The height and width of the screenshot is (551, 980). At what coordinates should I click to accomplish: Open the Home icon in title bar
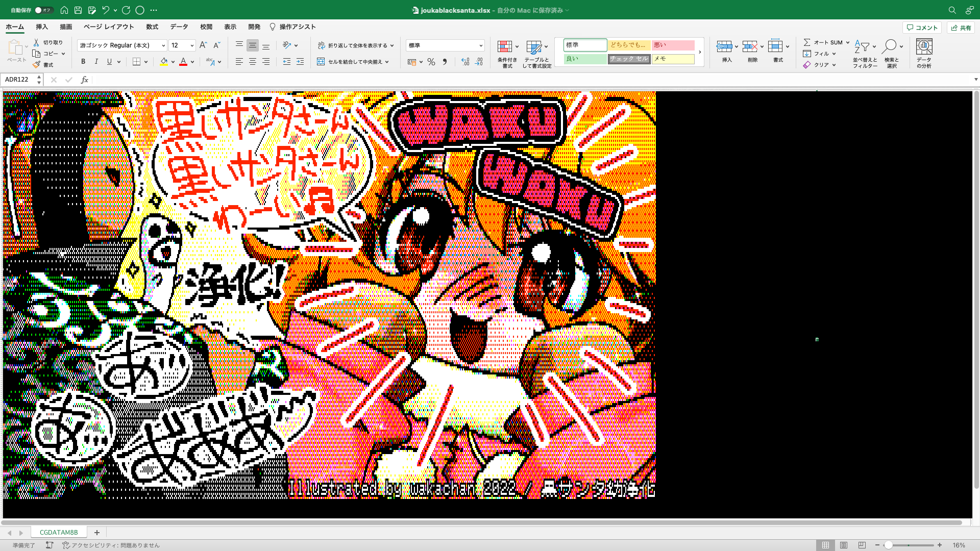tap(64, 10)
